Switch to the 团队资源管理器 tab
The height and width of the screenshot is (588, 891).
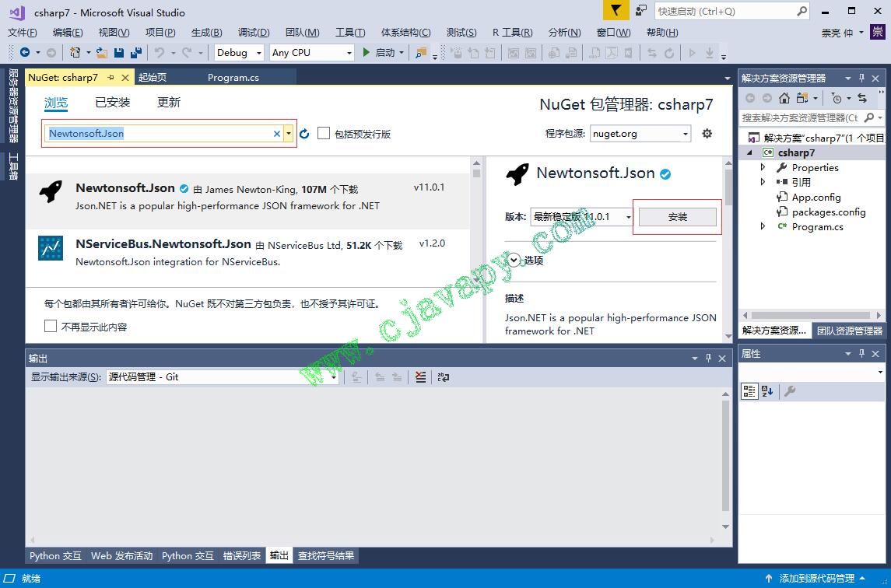coord(850,331)
